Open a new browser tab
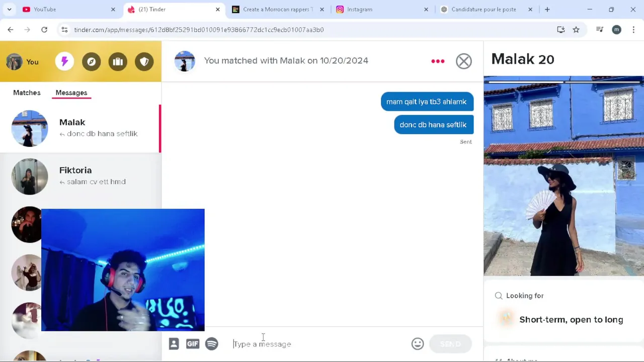 pyautogui.click(x=547, y=10)
